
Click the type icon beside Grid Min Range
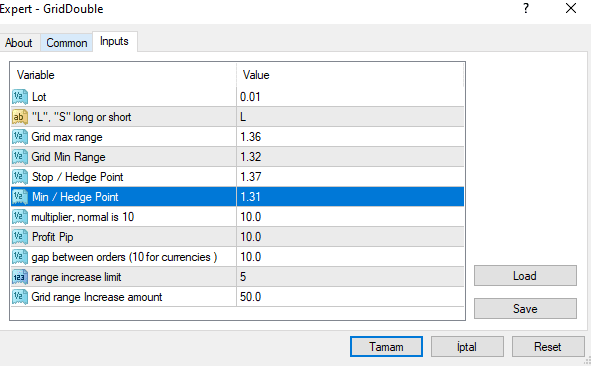coord(20,157)
